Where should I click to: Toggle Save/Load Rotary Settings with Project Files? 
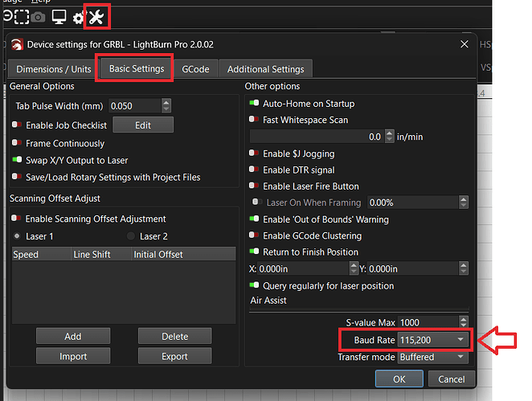[17, 177]
